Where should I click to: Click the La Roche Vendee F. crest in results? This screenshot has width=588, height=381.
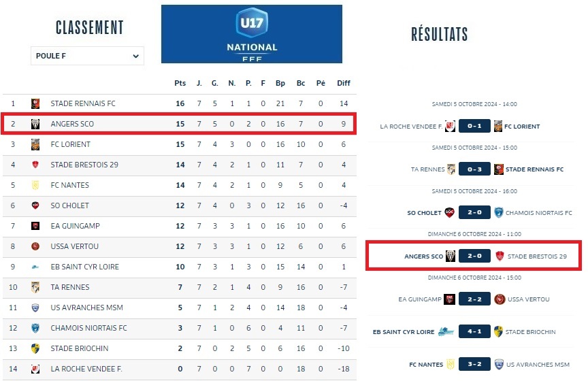coord(450,127)
